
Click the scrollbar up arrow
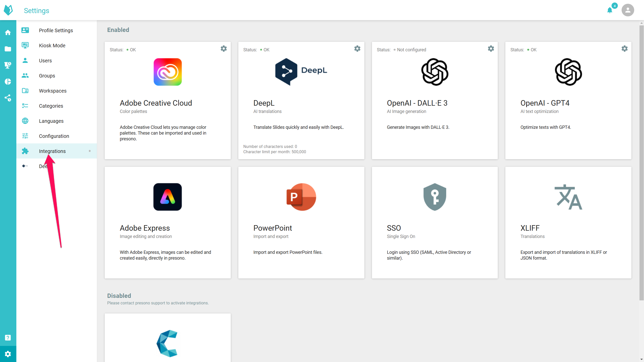click(641, 23)
